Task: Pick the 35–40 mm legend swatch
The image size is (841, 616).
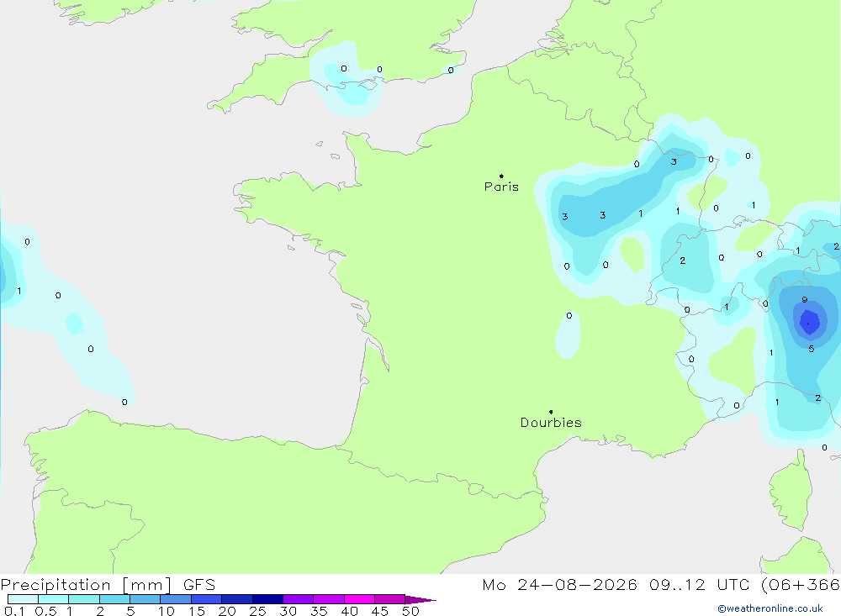Action: coord(329,599)
